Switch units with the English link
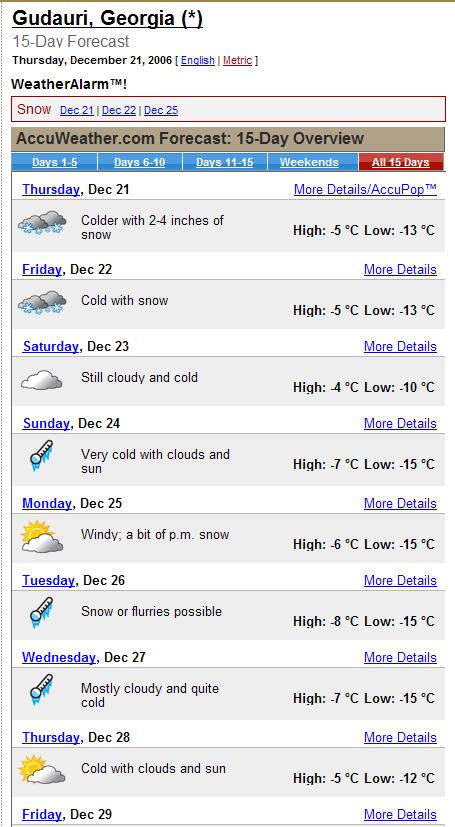455x827 pixels. pos(198,60)
